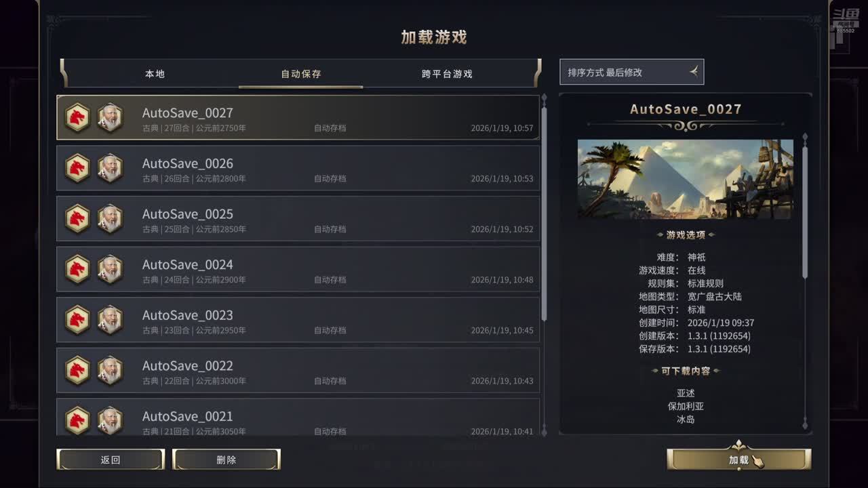Open the 排序方式 最后修改 sort dropdown
This screenshot has width=868, height=488.
tap(631, 72)
